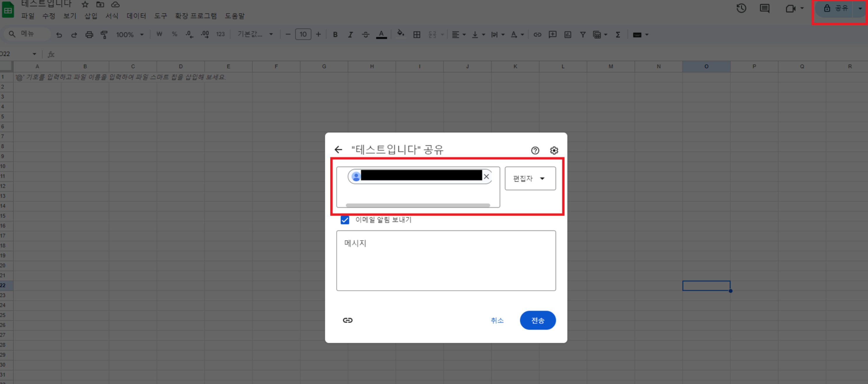Select the paint format roller icon
The height and width of the screenshot is (384, 868).
(x=104, y=34)
